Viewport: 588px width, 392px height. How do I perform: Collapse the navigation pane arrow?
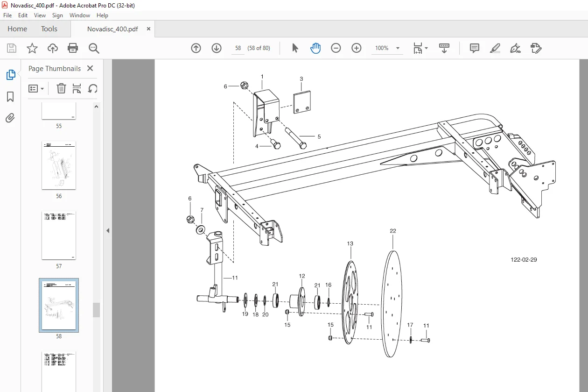coord(108,230)
